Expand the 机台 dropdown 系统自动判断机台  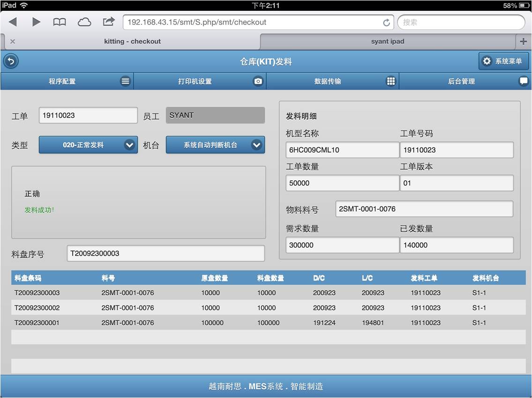click(215, 145)
